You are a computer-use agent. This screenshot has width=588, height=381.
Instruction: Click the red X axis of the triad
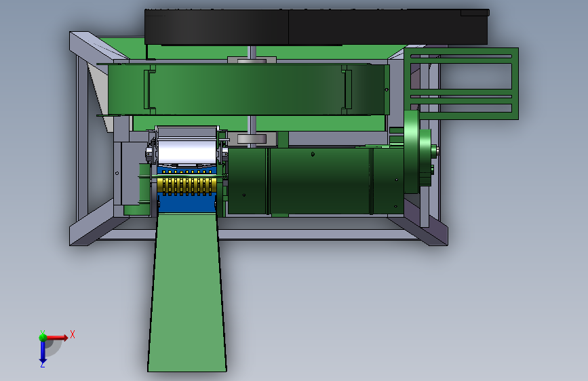(x=57, y=338)
